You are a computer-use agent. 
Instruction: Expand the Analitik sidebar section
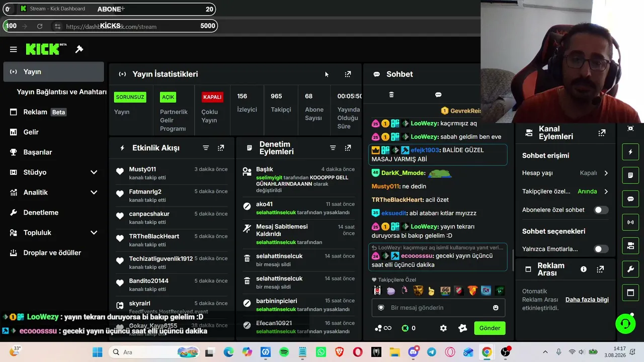point(94,193)
